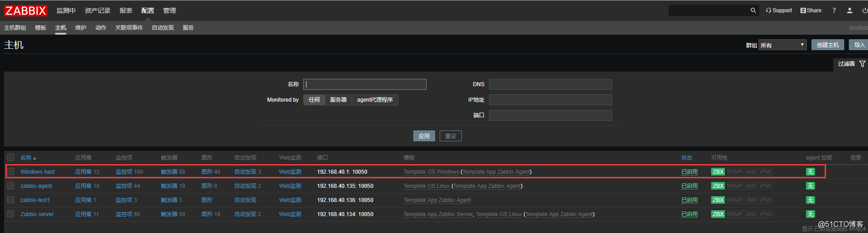Screen dimensions: 868x233
Task: Go to the 主机群组 submenu
Action: coord(15,28)
